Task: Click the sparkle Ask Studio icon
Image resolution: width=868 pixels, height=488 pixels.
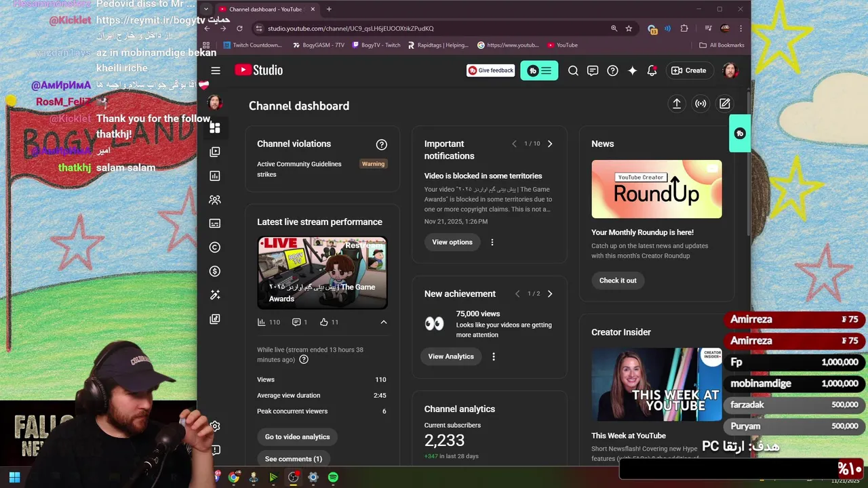Action: tap(632, 70)
